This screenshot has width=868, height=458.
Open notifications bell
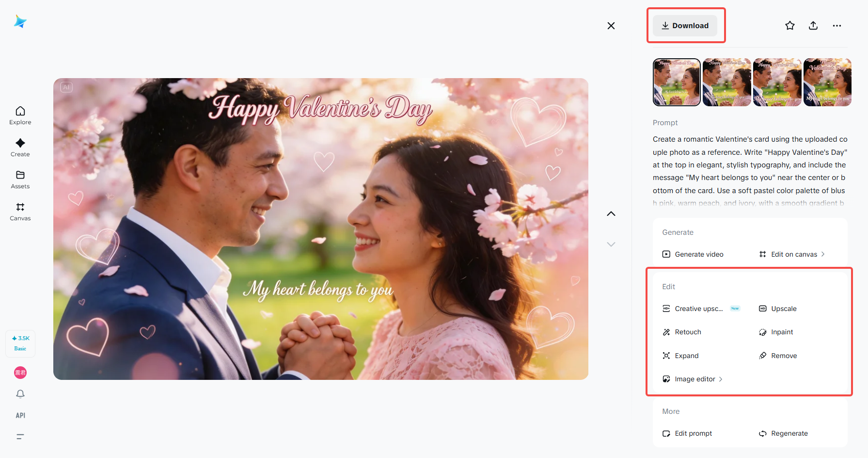(20, 394)
